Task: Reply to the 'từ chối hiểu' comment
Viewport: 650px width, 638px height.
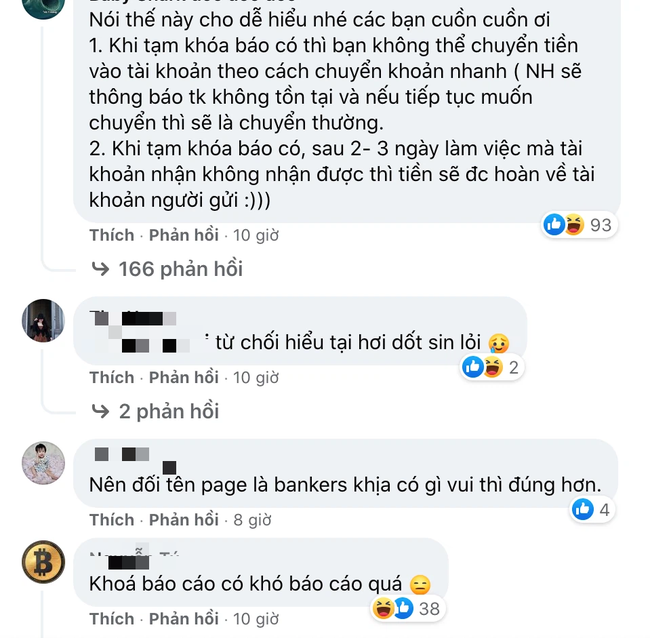Action: tap(184, 378)
